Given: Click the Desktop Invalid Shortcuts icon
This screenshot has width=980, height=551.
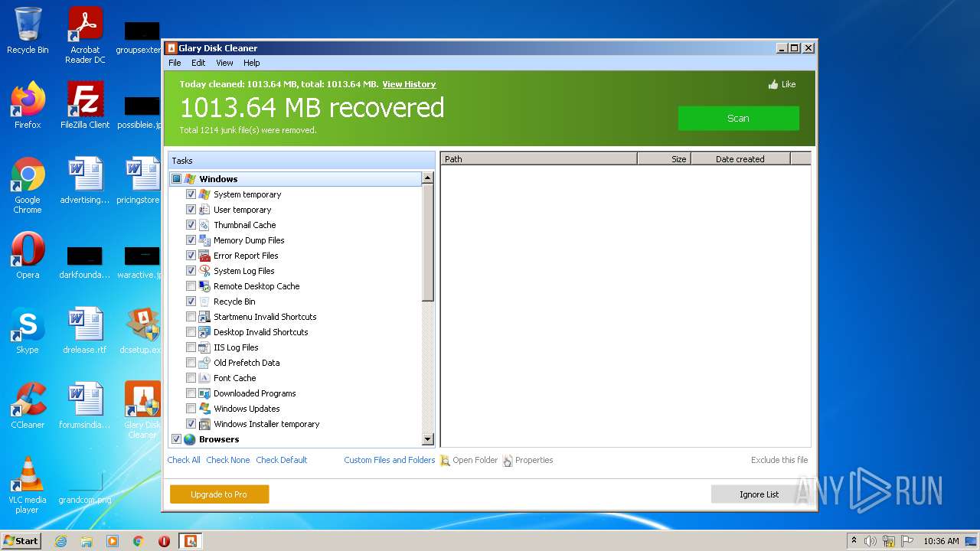Looking at the screenshot, I should [x=204, y=332].
